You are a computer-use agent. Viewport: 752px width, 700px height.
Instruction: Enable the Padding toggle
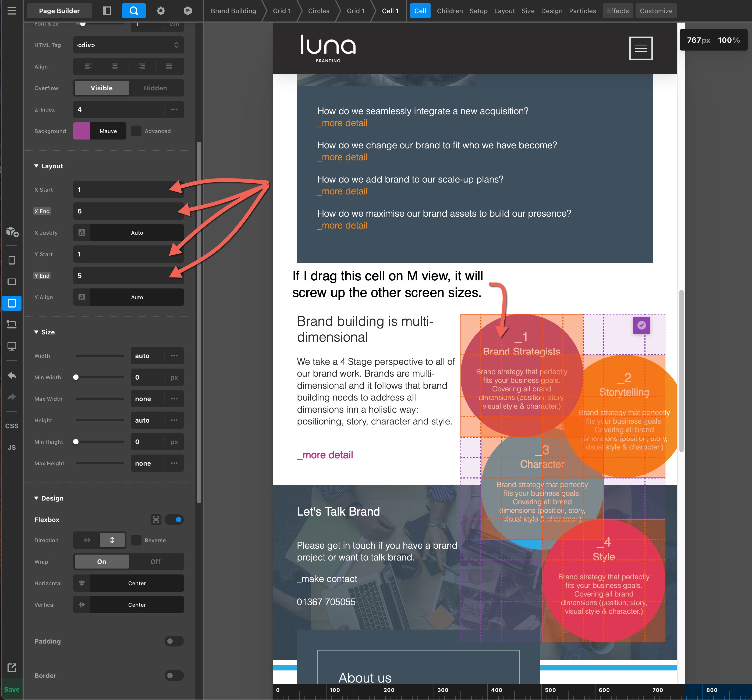[x=174, y=641]
